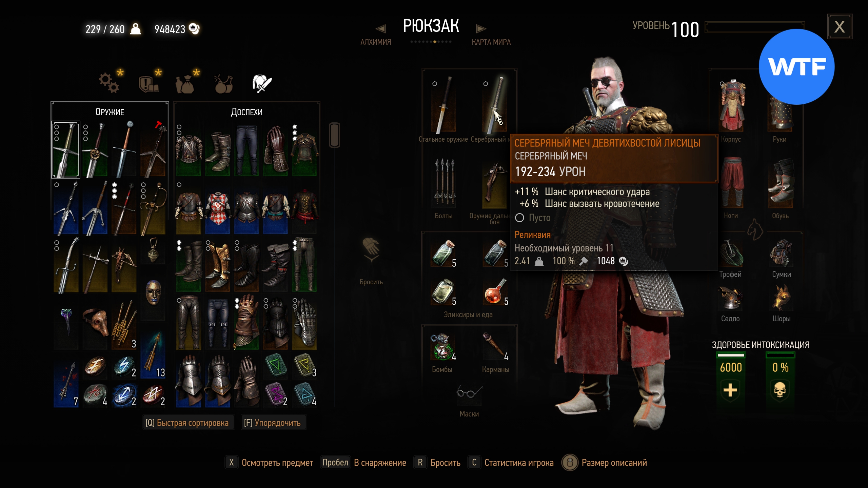Viewport: 868px width, 488px height.
Task: Select the weapons and armor filter tab
Action: point(262,83)
